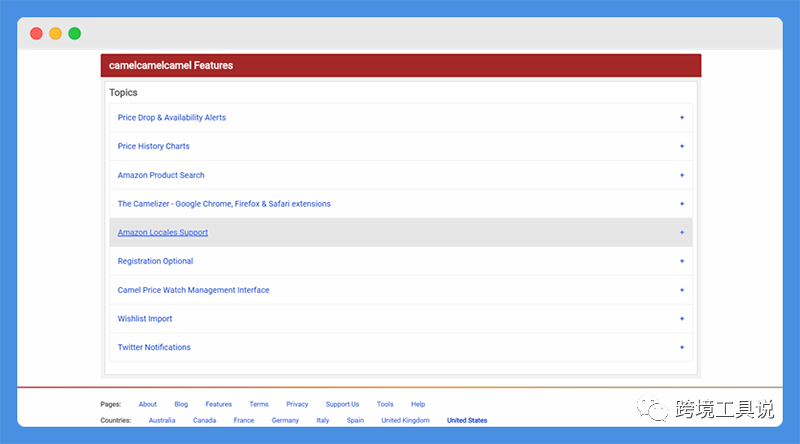Switch country to Canada
Viewport: 800px width, 444px height.
[x=204, y=421]
